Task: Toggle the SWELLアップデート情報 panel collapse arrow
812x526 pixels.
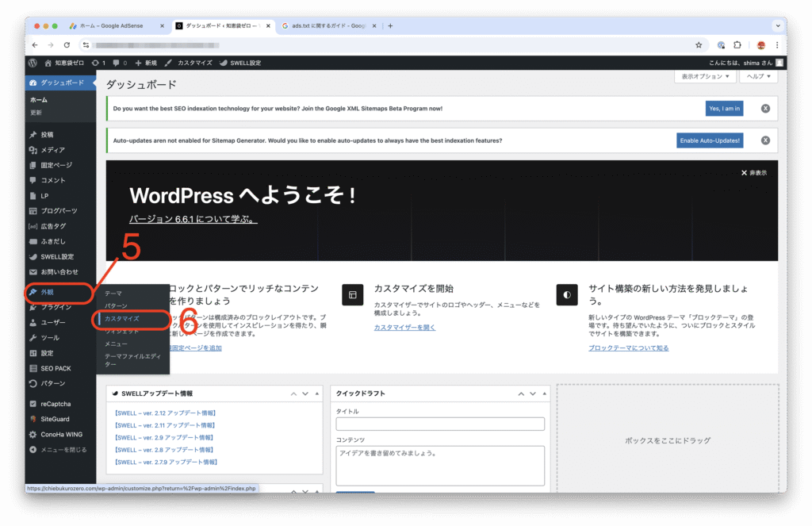Action: (317, 394)
